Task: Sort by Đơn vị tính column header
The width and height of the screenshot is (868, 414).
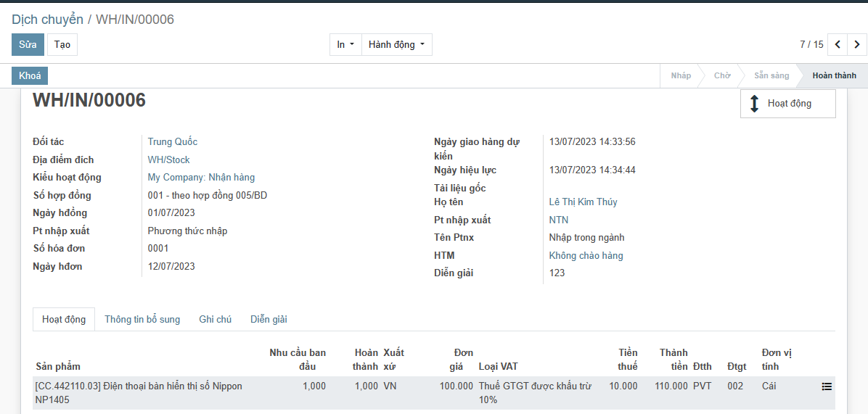Action: (x=778, y=360)
